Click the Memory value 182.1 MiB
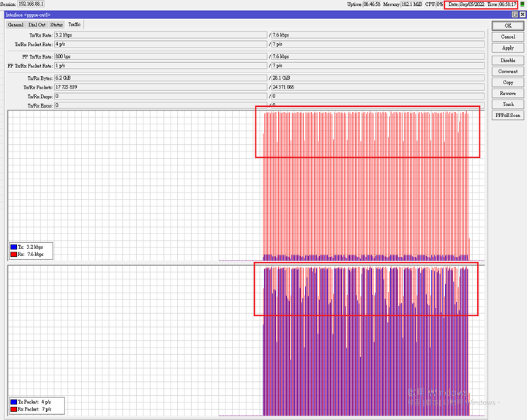Screen dimensions: 527x420 [411, 4]
